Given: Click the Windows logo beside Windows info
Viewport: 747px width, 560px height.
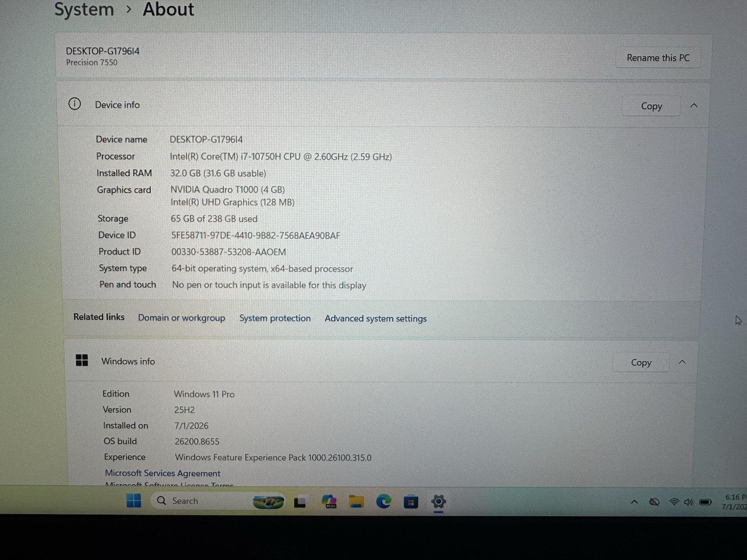Looking at the screenshot, I should pyautogui.click(x=82, y=360).
